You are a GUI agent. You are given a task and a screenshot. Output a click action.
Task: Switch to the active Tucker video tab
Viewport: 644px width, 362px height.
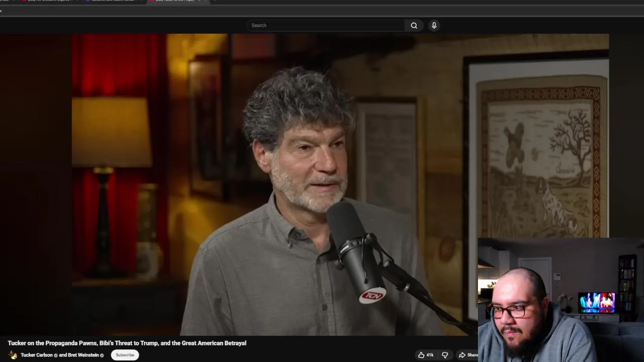pos(174,1)
